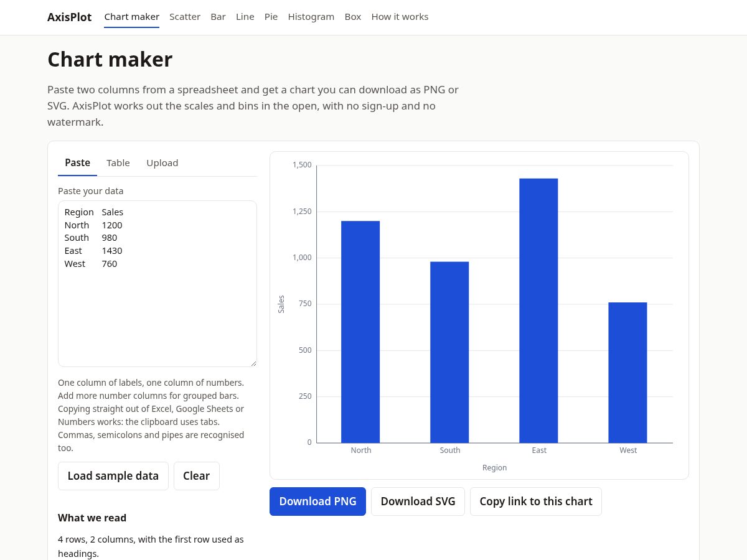This screenshot has height=560, width=747.
Task: Grab the textarea resize handle
Action: pyautogui.click(x=253, y=363)
